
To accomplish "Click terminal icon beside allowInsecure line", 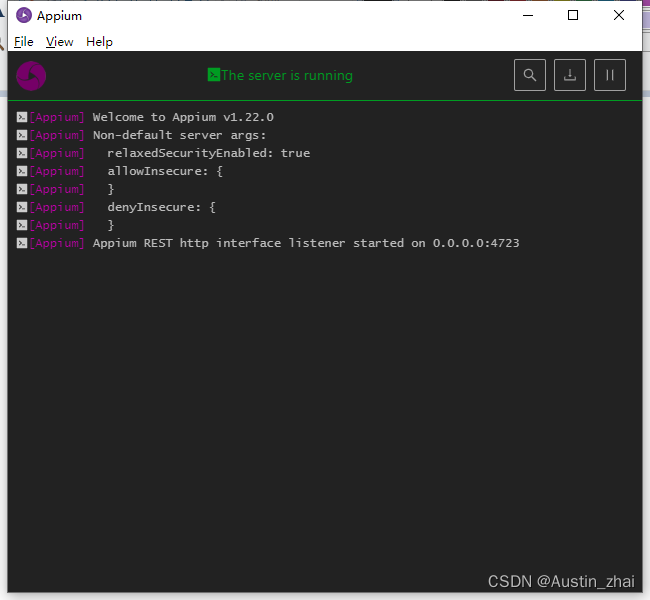I will 22,171.
